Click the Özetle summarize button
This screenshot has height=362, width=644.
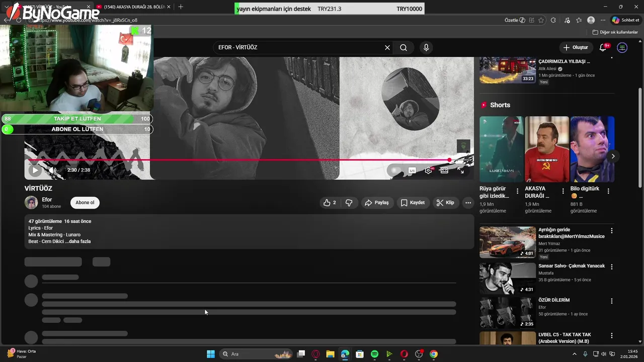coord(515,20)
